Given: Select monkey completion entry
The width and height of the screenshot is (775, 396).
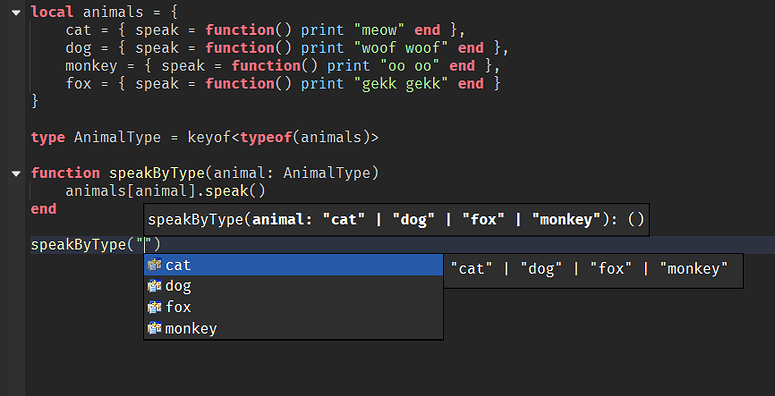Looking at the screenshot, I should (293, 328).
